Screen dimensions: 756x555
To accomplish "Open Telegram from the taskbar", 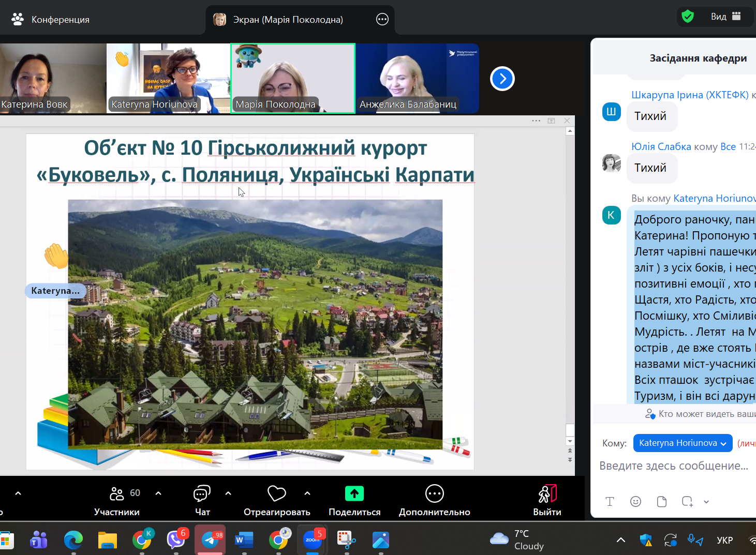I will click(x=210, y=540).
